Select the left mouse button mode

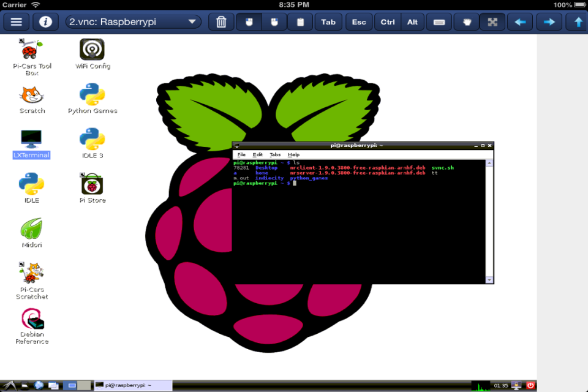point(249,22)
